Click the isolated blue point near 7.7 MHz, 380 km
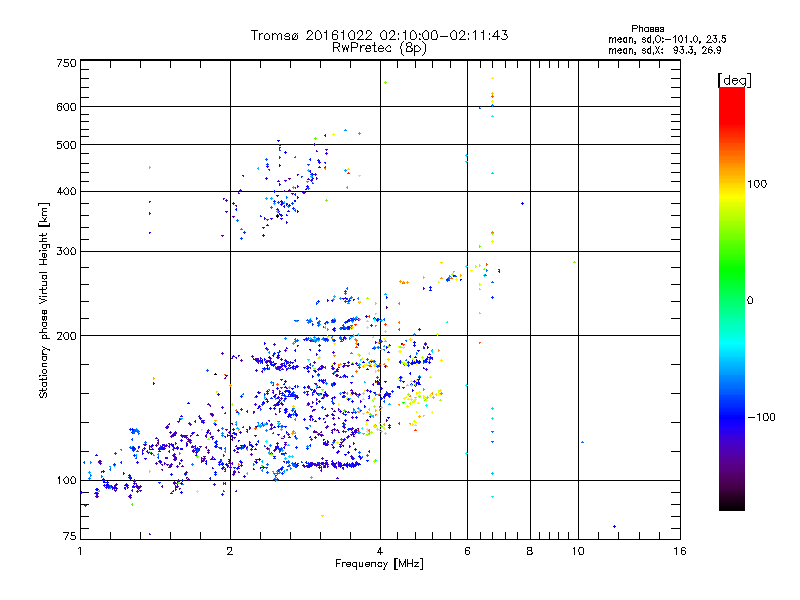This screenshot has width=800, height=600. point(522,204)
